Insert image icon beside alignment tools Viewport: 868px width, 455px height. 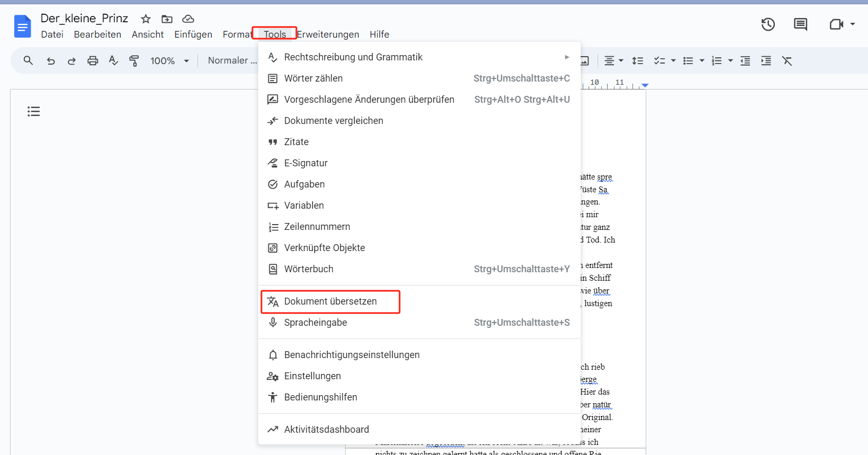pos(584,61)
